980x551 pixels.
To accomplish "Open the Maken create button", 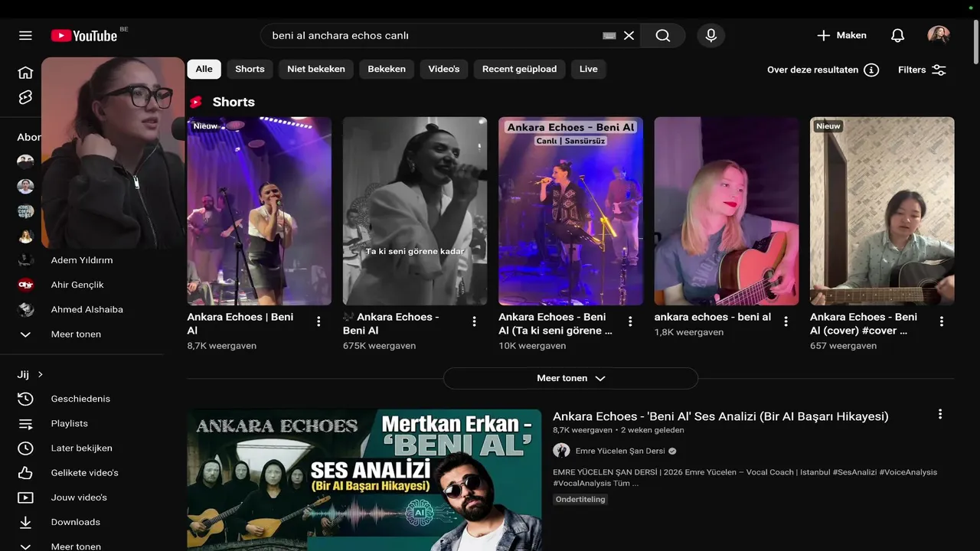I will coord(841,35).
